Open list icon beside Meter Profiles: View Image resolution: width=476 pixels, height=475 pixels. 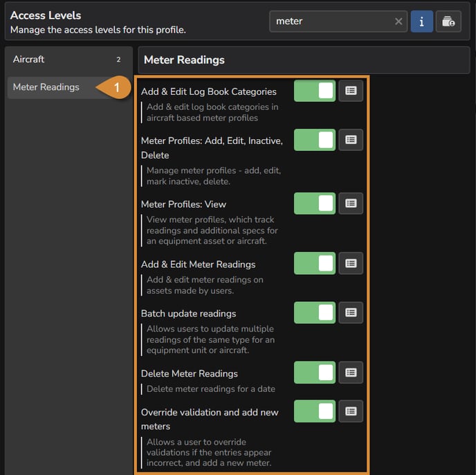(x=351, y=204)
